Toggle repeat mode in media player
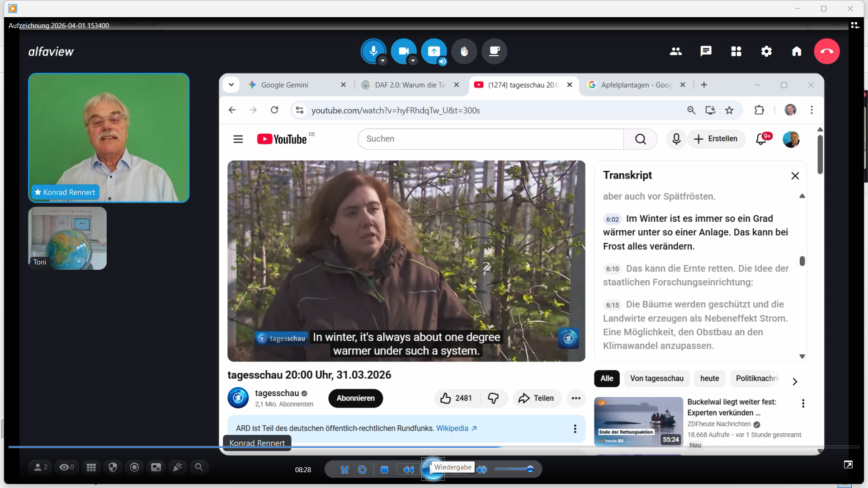868x488 pixels. point(362,469)
